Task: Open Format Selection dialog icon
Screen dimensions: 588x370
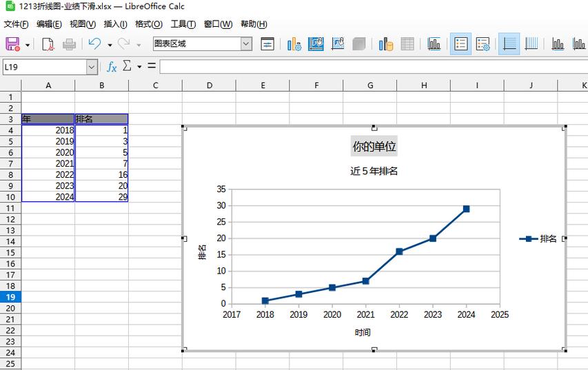Action: pyautogui.click(x=267, y=44)
